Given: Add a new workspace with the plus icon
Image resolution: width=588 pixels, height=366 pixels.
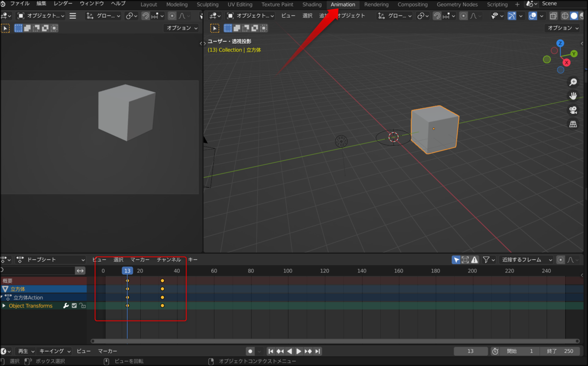Looking at the screenshot, I should tap(517, 4).
